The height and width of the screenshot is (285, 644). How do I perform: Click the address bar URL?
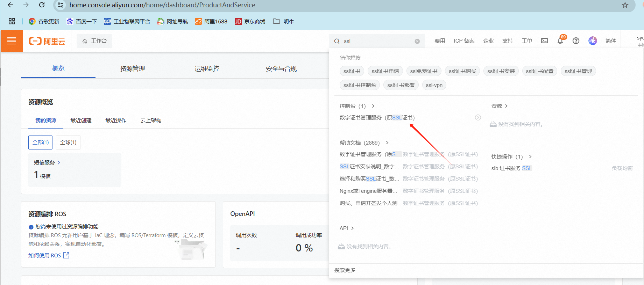point(162,5)
